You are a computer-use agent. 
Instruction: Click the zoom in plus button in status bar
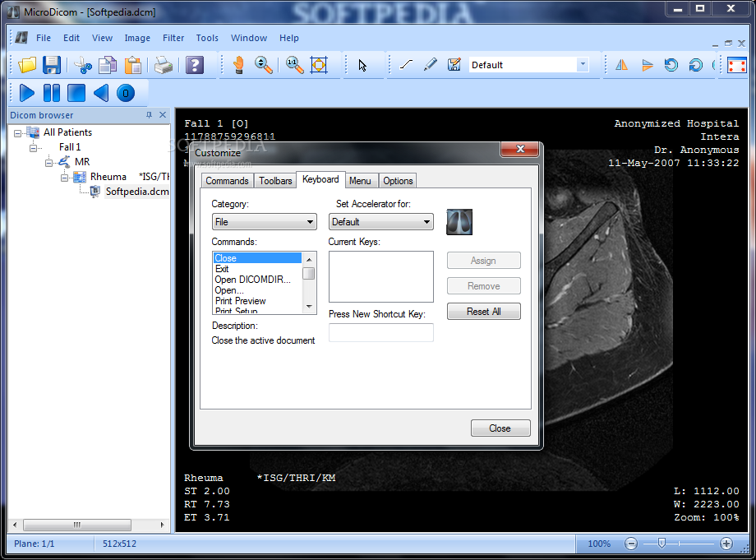[726, 544]
